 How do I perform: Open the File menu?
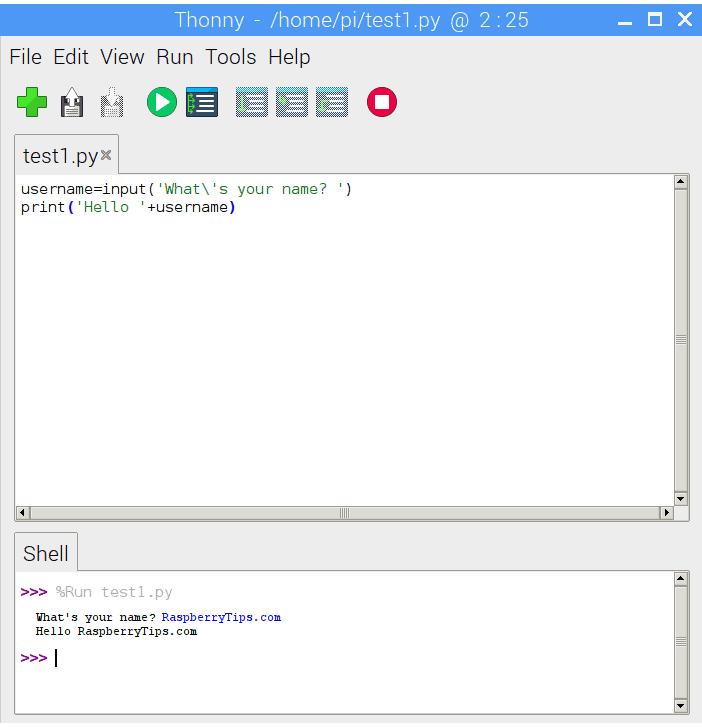25,57
